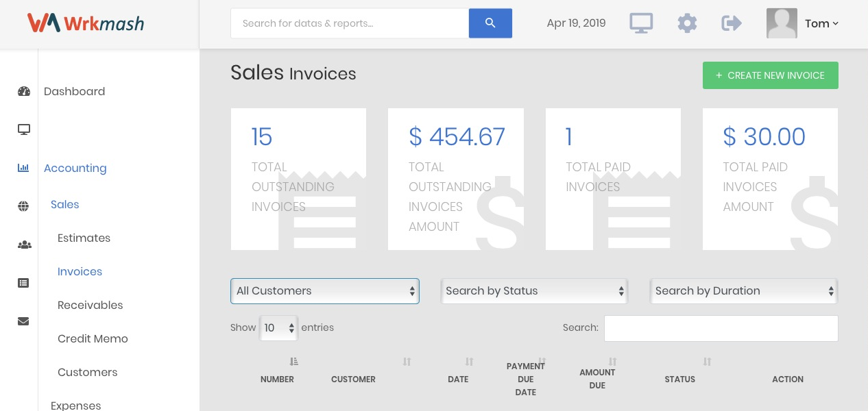This screenshot has width=868, height=411.
Task: Open the Receivables menu item
Action: (x=90, y=305)
